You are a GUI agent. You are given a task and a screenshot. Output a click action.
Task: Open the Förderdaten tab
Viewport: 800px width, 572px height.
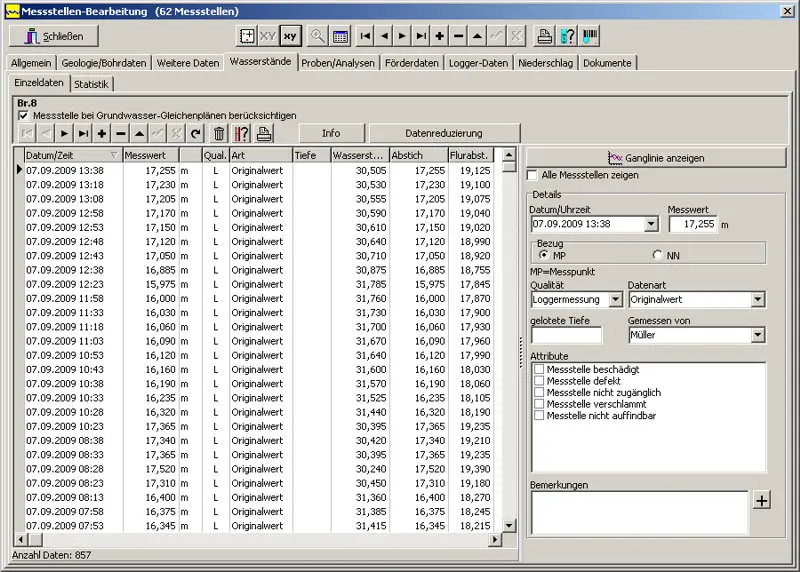[411, 63]
